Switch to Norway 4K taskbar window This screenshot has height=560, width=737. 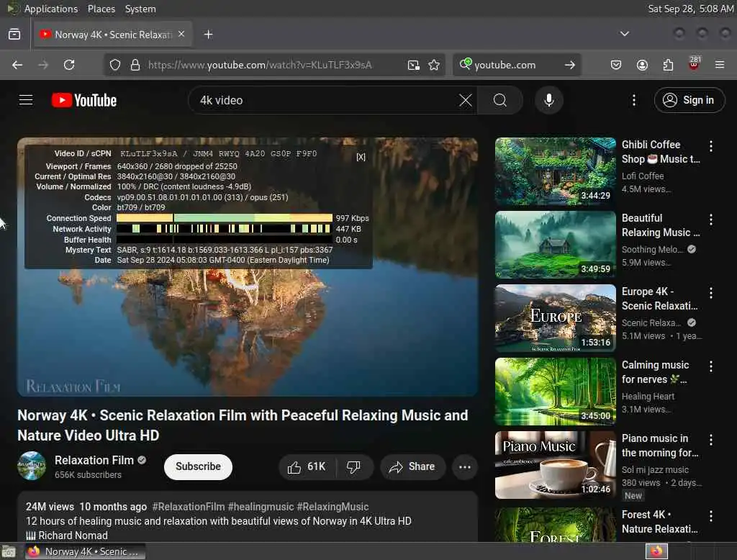point(85,551)
